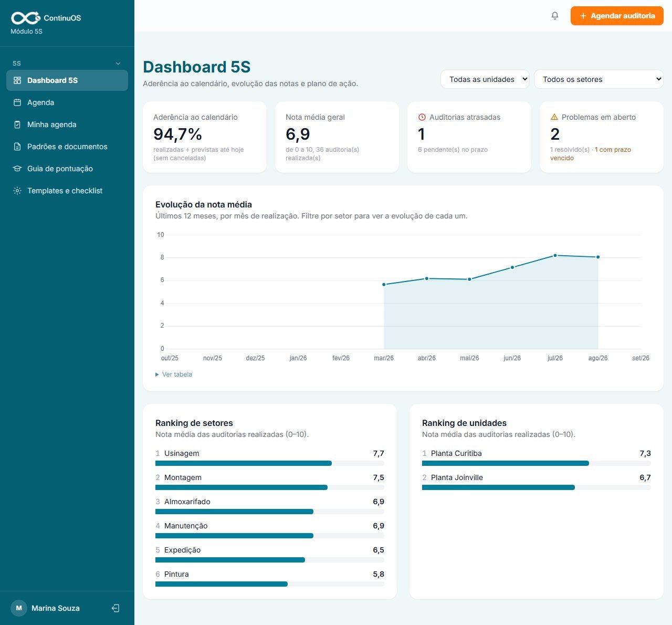The height and width of the screenshot is (625, 672).
Task: Click the Usinagem progress bar
Action: click(x=270, y=463)
